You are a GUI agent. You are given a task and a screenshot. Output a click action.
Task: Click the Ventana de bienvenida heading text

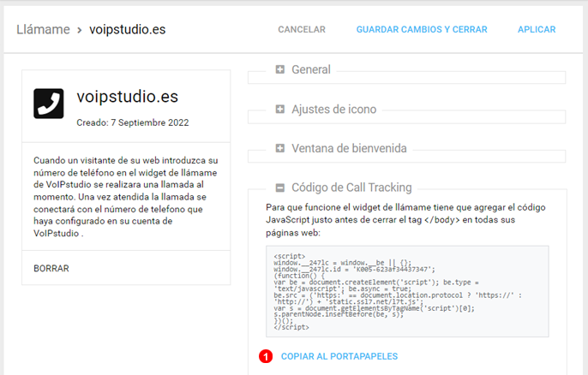pos(349,148)
